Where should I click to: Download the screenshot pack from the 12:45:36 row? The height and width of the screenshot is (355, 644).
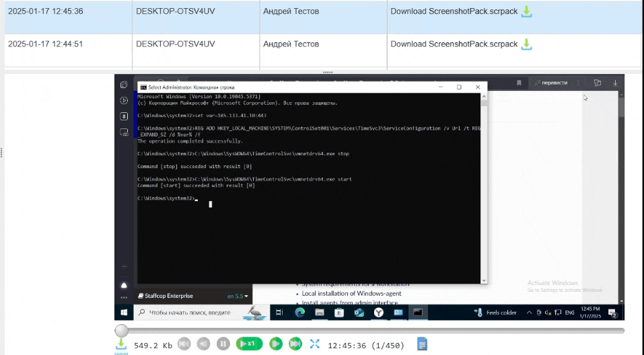pos(528,11)
